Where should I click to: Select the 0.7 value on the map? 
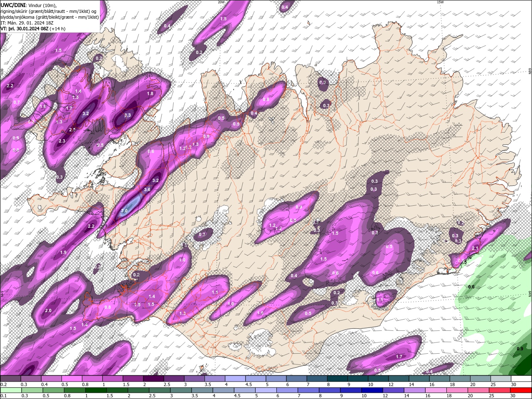(17, 102)
